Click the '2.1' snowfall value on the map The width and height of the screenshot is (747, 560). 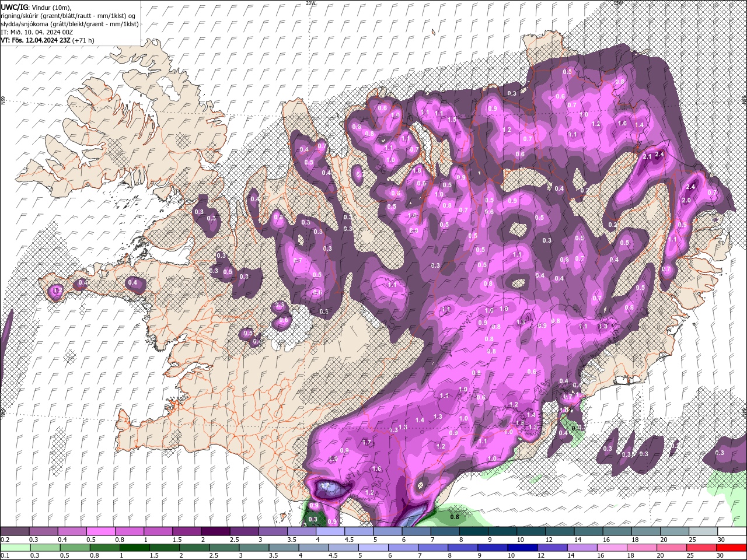click(x=647, y=156)
